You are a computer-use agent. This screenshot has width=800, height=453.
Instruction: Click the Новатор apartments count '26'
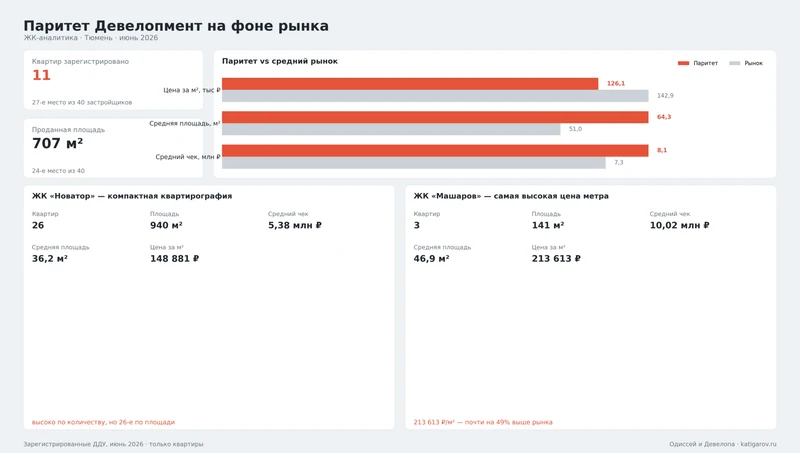click(38, 225)
